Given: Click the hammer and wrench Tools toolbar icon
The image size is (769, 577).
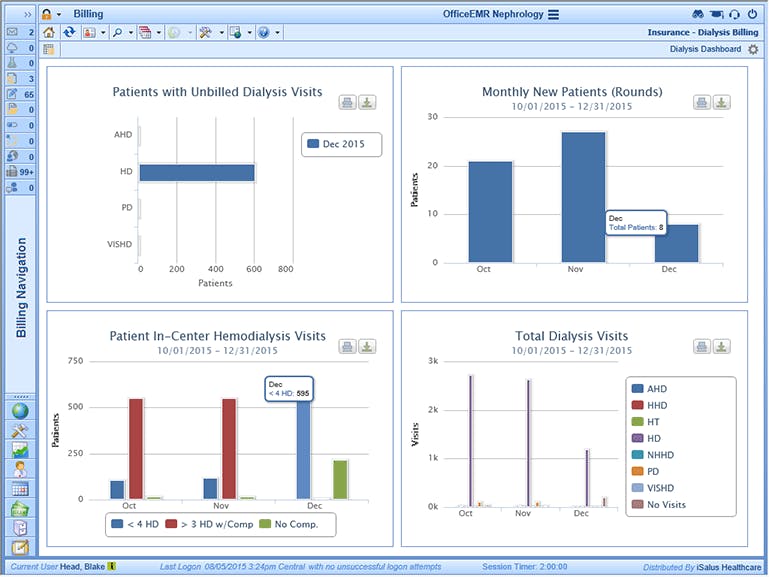Looking at the screenshot, I should click(x=205, y=33).
